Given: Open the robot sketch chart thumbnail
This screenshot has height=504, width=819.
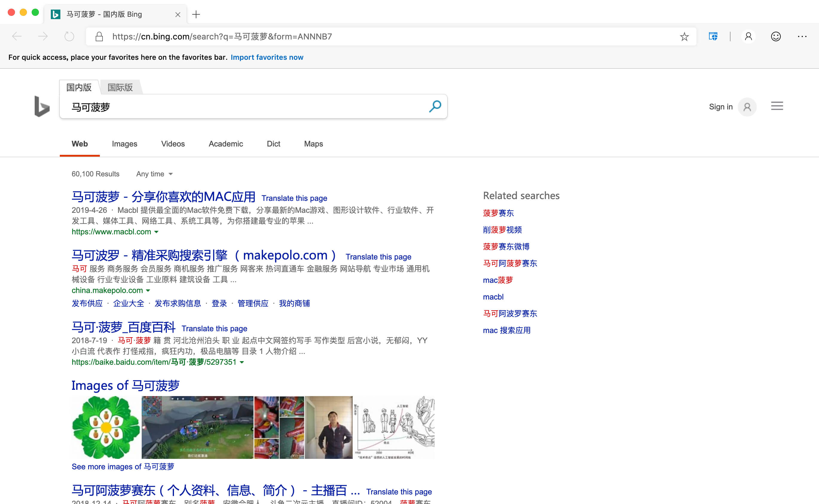Looking at the screenshot, I should pyautogui.click(x=394, y=427).
